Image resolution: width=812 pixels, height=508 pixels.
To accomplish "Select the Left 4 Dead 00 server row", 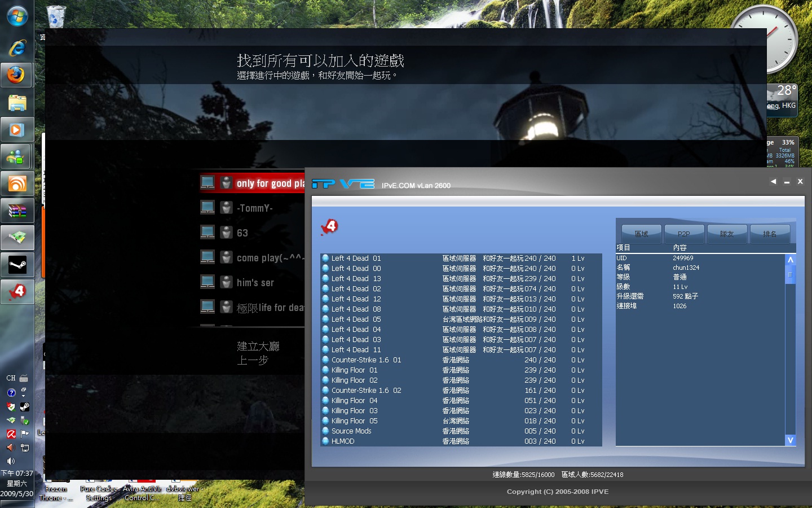I will [x=461, y=269].
